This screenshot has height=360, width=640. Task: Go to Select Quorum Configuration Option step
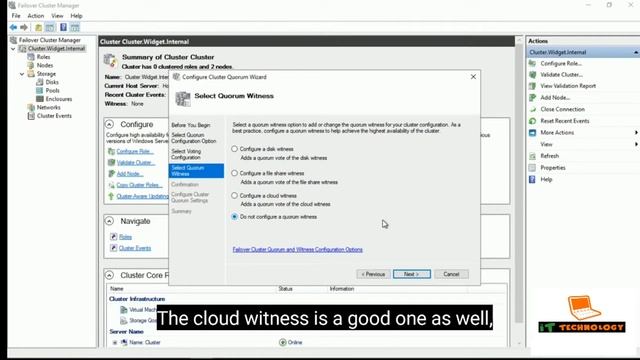tap(193, 138)
